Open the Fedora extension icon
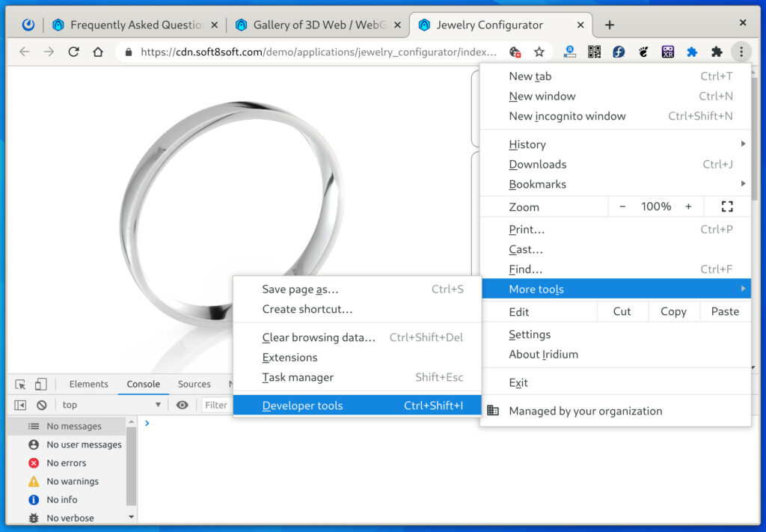The height and width of the screenshot is (532, 766). coord(619,52)
